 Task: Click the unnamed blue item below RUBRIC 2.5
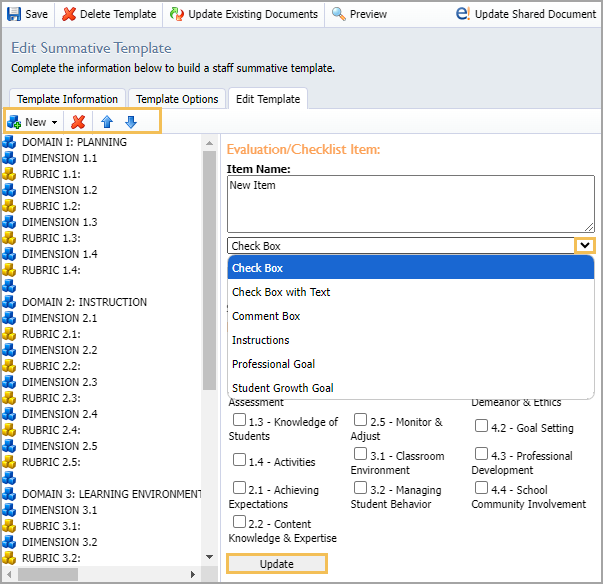[9, 478]
